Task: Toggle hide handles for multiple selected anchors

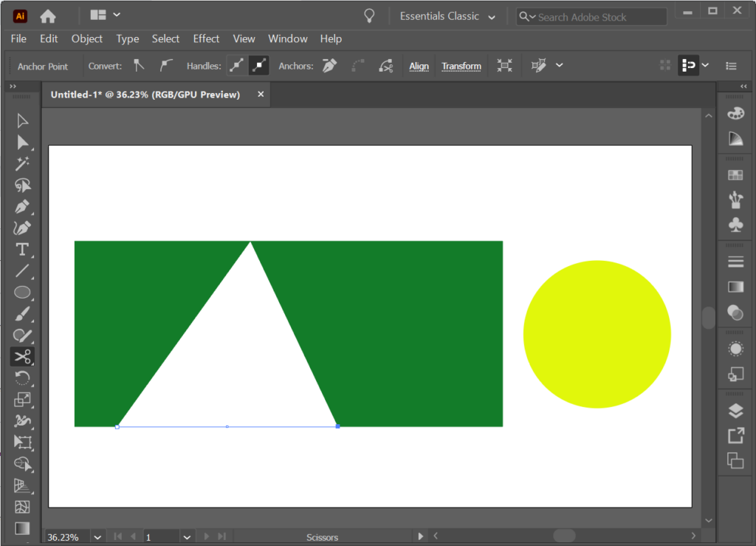Action: point(258,66)
